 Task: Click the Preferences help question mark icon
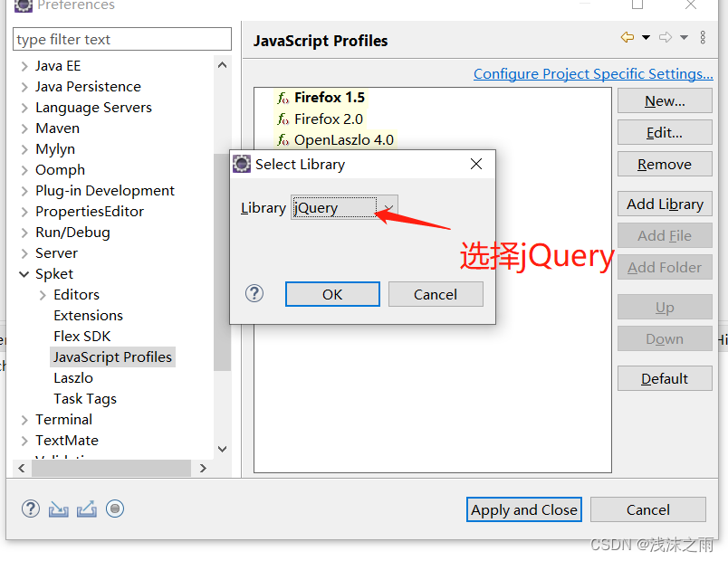point(31,509)
